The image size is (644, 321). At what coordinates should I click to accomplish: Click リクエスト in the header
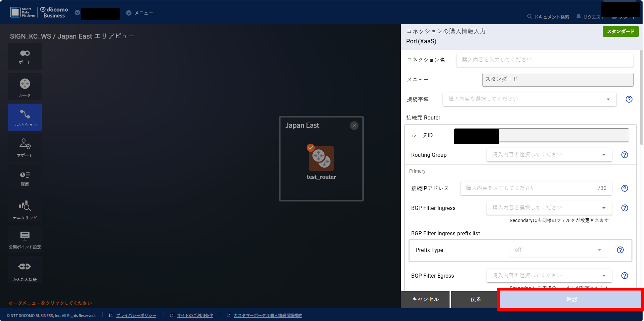tap(593, 17)
